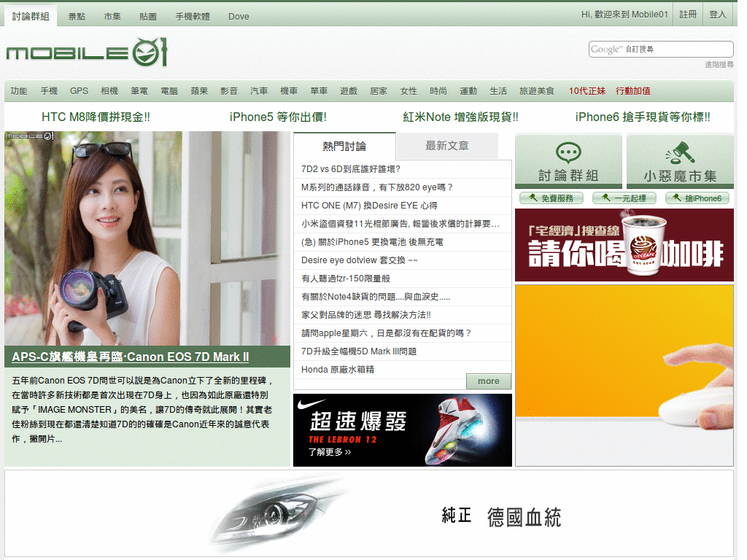This screenshot has height=560, width=747.
Task: Click the speech bubble icon above 討論群組
Action: pyautogui.click(x=568, y=153)
